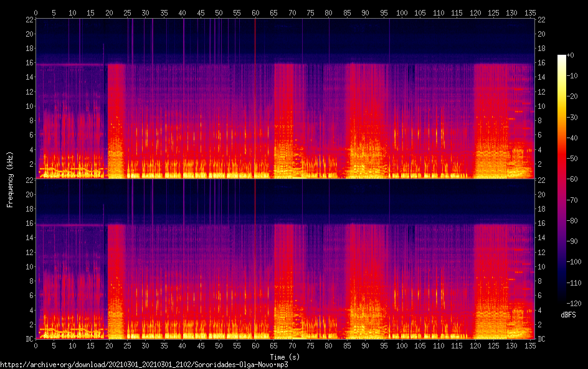The image size is (588, 369).
Task: Click the '-100' value on the dBFS scale
Action: [x=574, y=262]
